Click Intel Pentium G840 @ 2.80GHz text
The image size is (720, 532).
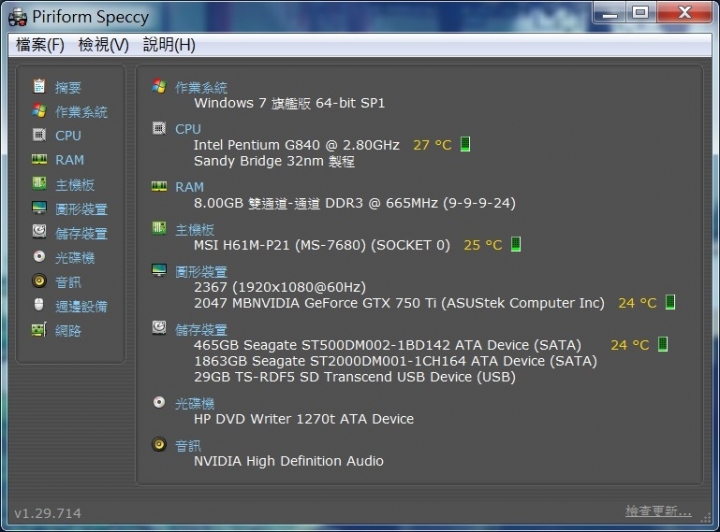pyautogui.click(x=297, y=145)
